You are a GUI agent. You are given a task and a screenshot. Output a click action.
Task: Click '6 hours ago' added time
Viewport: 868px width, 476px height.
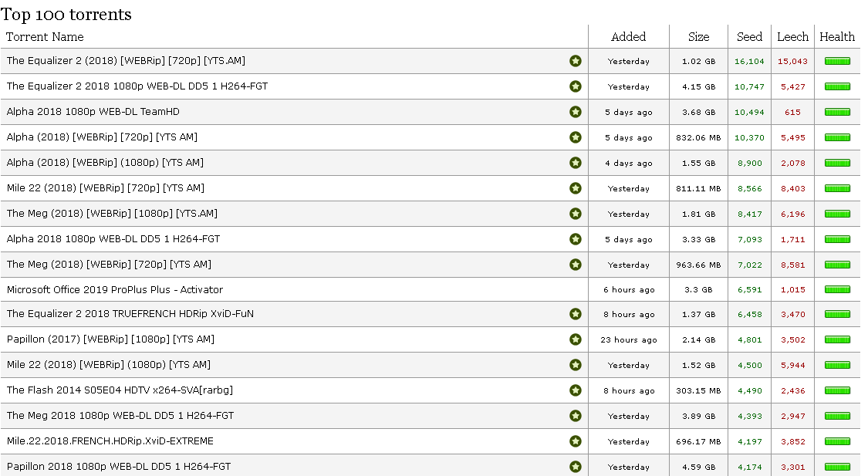[629, 290]
